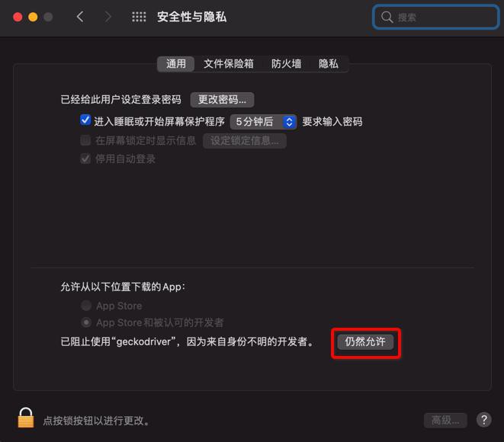The image size is (504, 442).
Task: Click the search magnifier icon
Action: click(387, 17)
